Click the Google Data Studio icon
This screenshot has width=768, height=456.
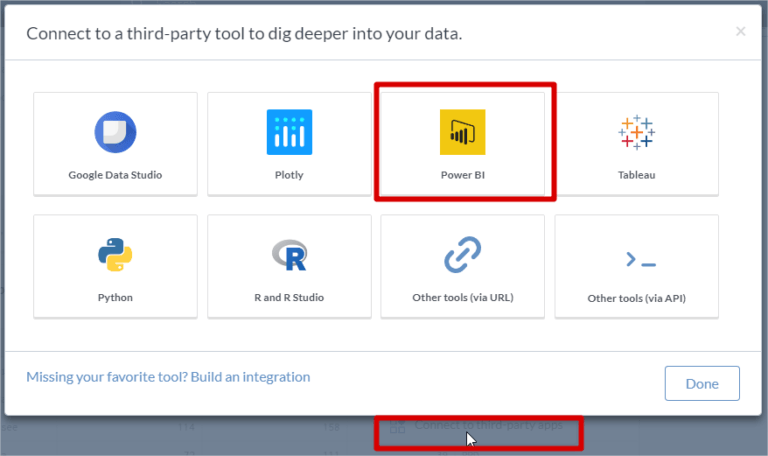[115, 132]
